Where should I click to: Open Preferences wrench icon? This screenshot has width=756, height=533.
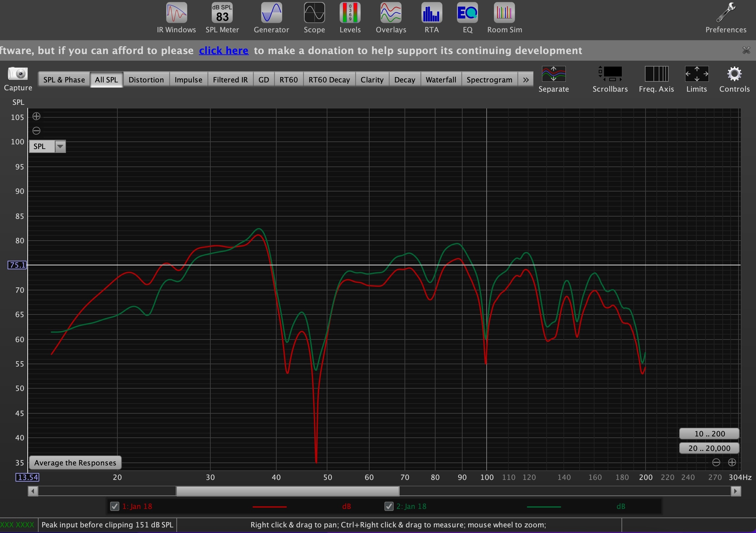726,13
